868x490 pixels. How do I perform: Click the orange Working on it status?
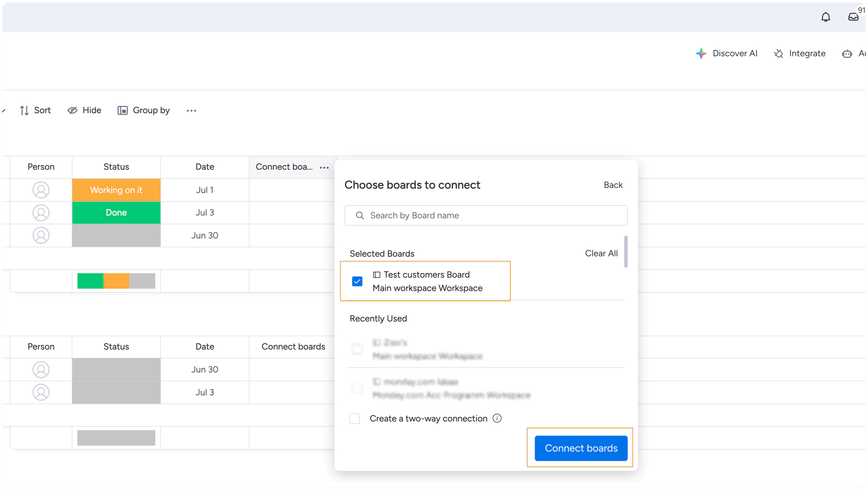coord(116,190)
